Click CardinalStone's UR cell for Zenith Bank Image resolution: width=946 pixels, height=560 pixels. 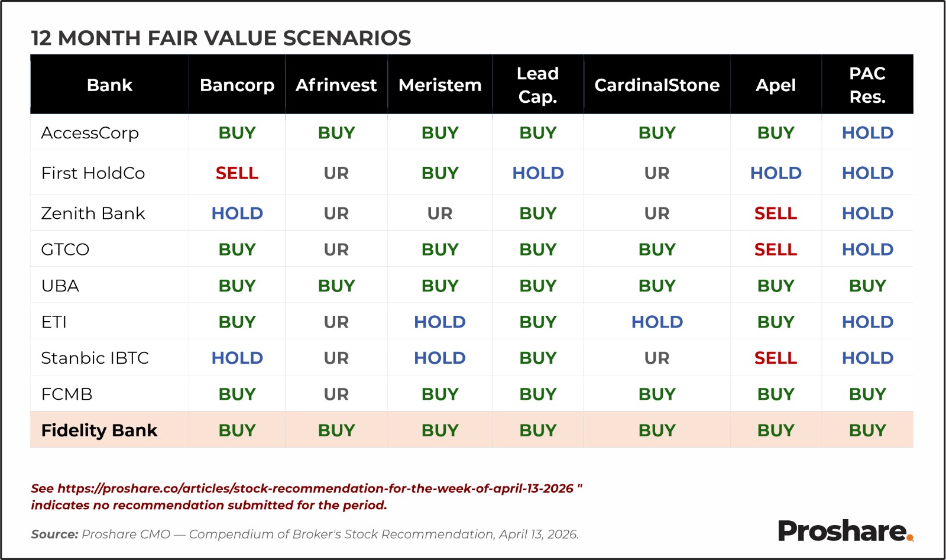click(x=657, y=213)
